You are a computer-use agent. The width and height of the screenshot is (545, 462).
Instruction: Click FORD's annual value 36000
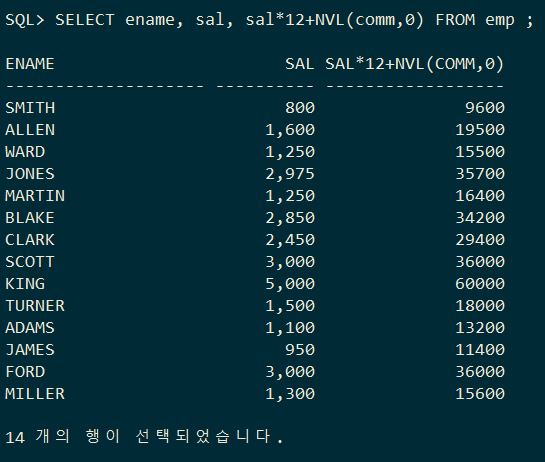(x=480, y=372)
